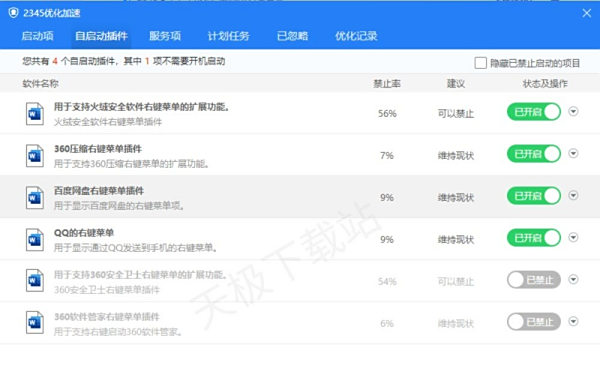Close the 2345优化加速 window
Viewport: 600px width, 375px height.
tap(587, 13)
